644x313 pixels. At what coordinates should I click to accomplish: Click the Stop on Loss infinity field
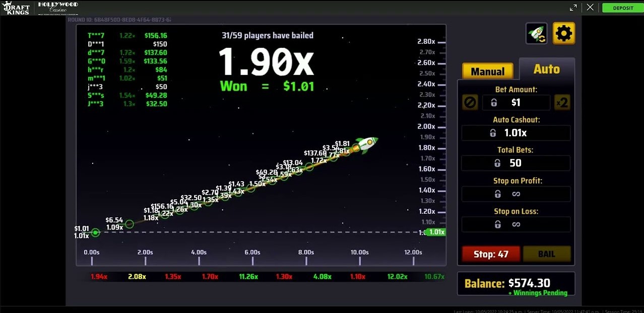pyautogui.click(x=516, y=224)
